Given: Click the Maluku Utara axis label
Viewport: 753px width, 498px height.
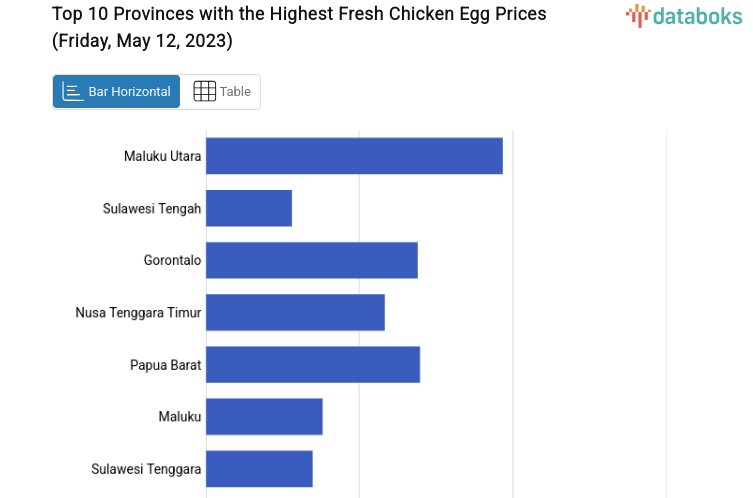Looking at the screenshot, I should [162, 156].
